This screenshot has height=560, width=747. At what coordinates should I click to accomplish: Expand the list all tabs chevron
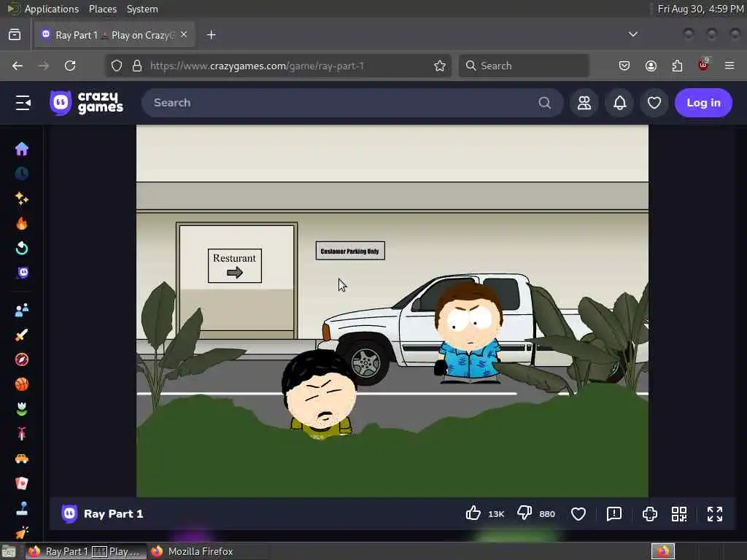[x=633, y=34]
